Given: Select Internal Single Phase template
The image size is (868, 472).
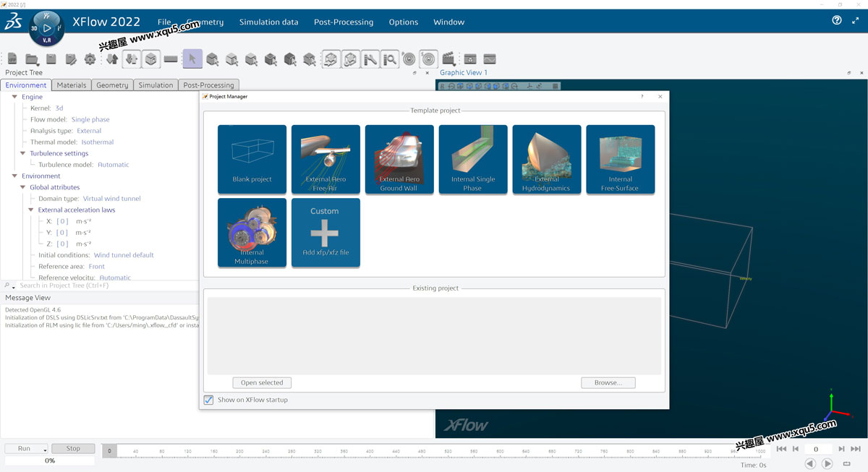Looking at the screenshot, I should (473, 159).
